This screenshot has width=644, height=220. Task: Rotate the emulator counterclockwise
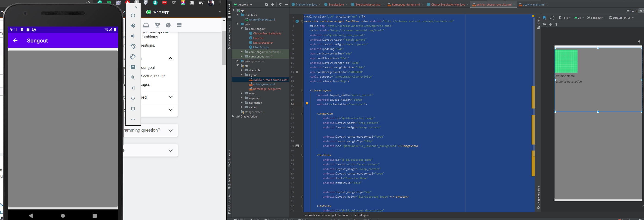tap(133, 46)
